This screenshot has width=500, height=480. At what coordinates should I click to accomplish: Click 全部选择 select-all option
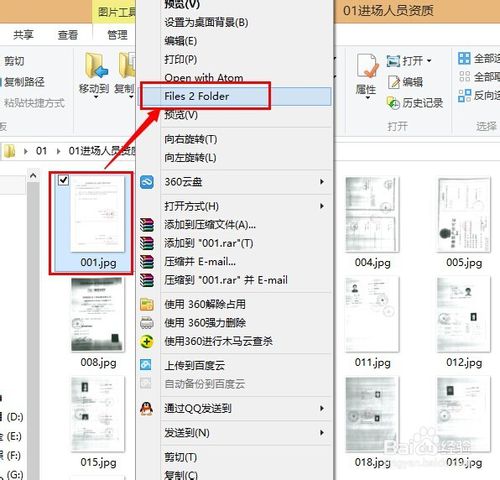(x=479, y=59)
